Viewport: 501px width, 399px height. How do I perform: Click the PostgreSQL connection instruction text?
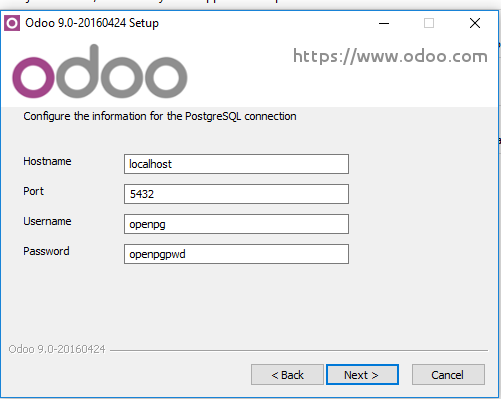coord(160,116)
